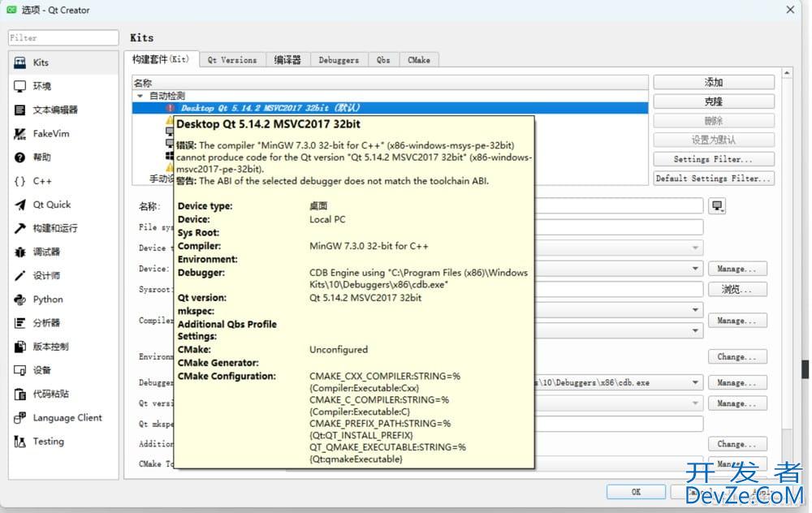Click the 添加 button
This screenshot has height=513, width=812.
coord(714,82)
